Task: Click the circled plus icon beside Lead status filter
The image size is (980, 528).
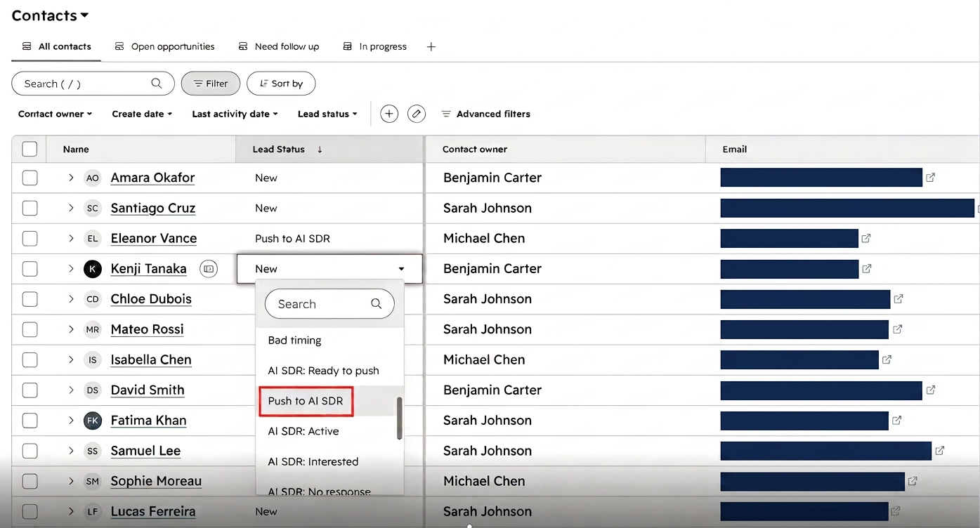Action: 389,114
